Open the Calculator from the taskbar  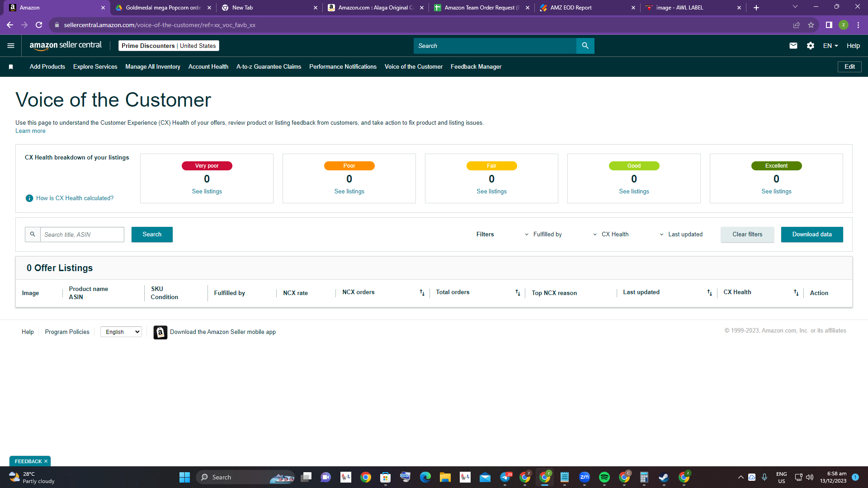[644, 477]
